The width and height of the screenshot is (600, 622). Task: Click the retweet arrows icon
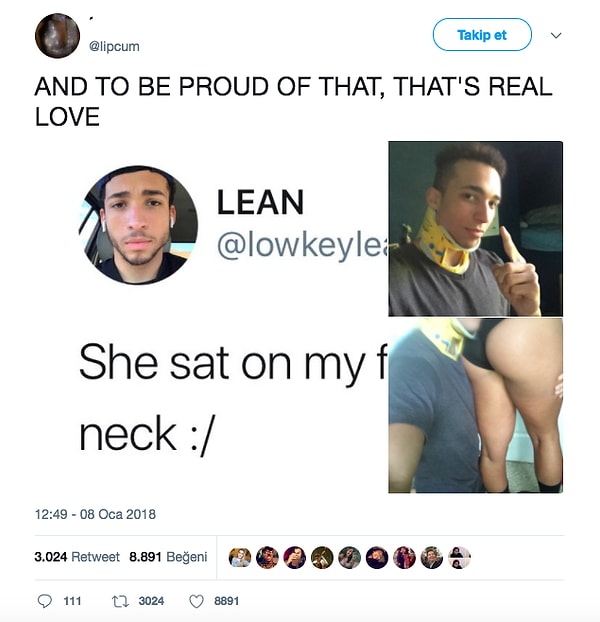pos(119,601)
